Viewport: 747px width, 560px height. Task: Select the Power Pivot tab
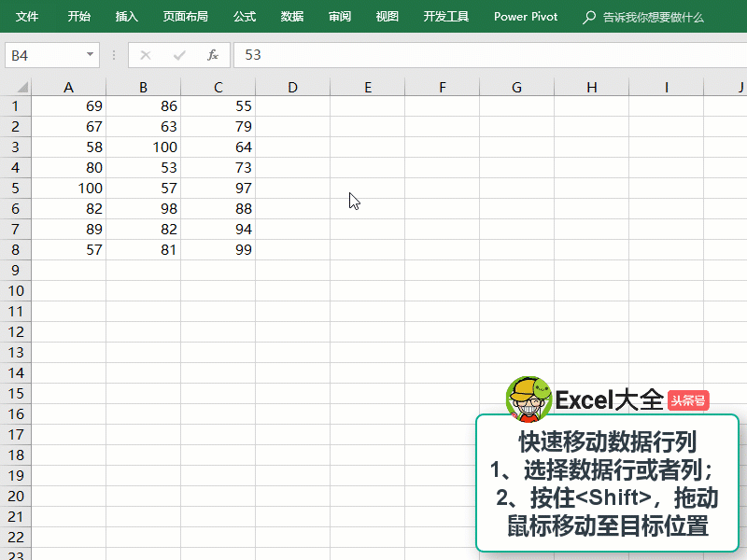[x=526, y=17]
